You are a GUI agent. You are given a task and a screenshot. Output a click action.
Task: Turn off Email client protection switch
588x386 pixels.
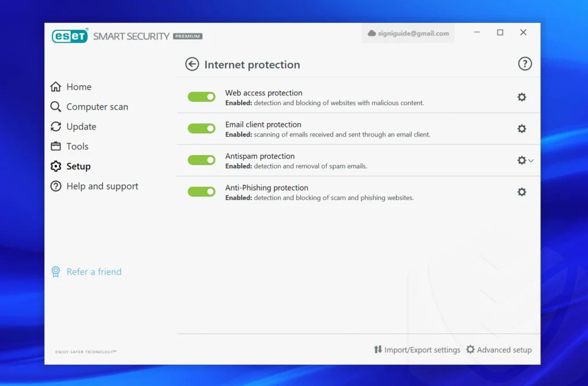[202, 129]
